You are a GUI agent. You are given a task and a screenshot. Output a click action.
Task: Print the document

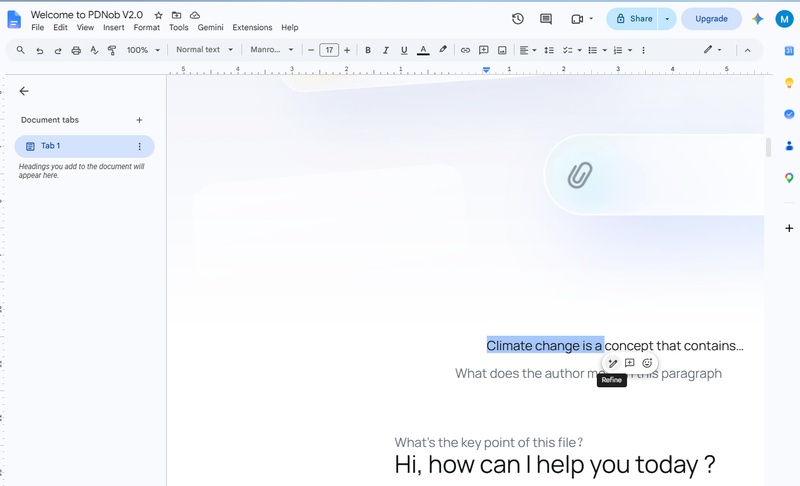pyautogui.click(x=76, y=50)
